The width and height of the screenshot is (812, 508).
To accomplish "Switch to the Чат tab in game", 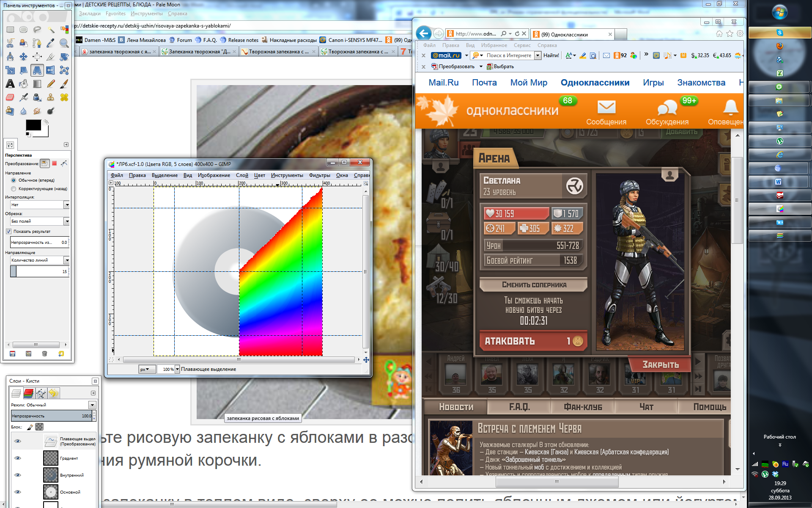I will tap(646, 407).
